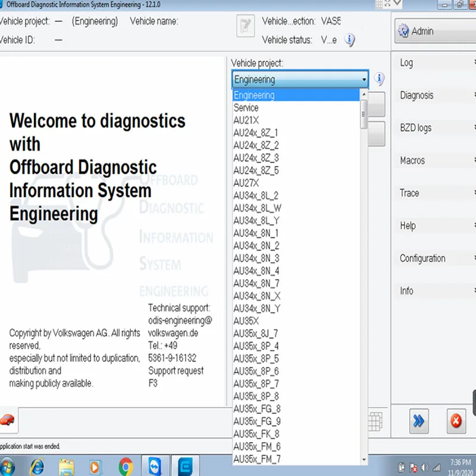Click the Action Center flag tray icon
Viewport: 476px width, 476px height.
point(413,468)
